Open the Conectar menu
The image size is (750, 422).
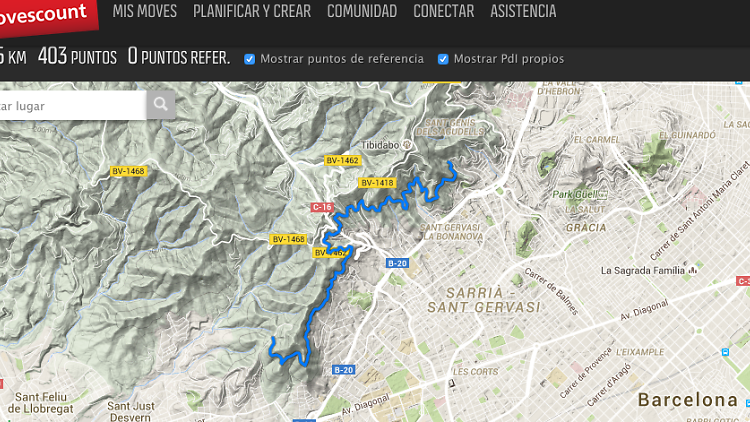click(x=444, y=11)
